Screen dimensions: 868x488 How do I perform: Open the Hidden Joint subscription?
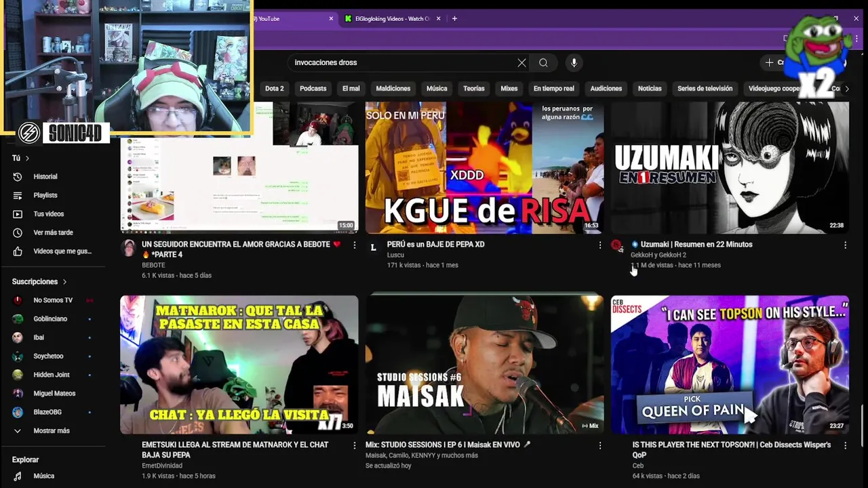(x=52, y=375)
